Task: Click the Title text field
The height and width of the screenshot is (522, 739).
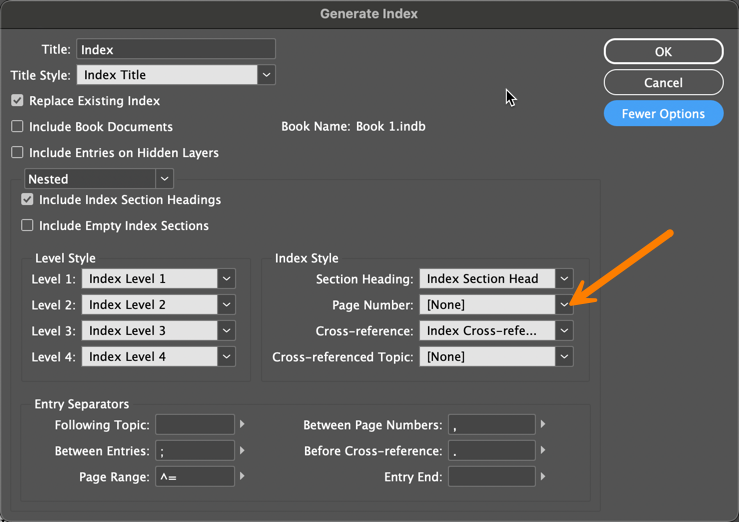Action: [176, 49]
